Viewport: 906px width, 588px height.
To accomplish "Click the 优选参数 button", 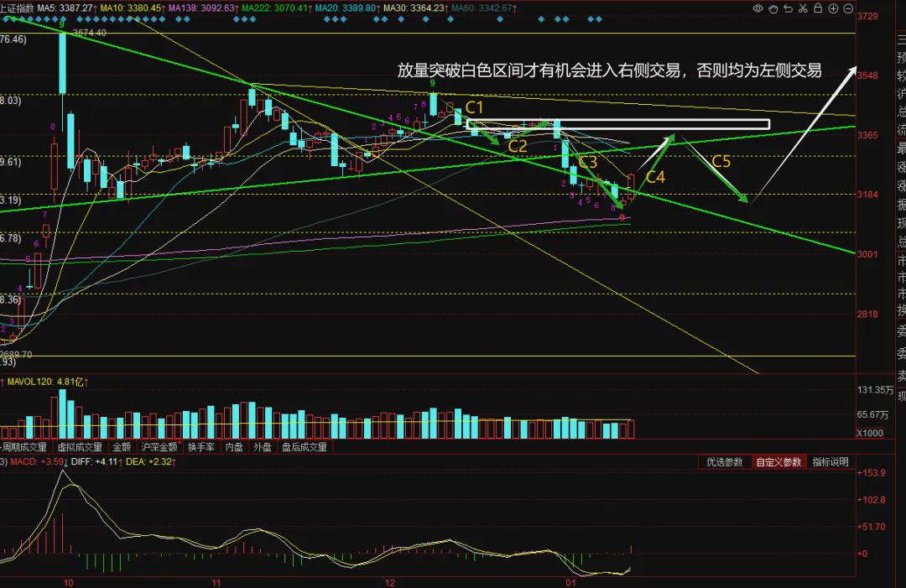I will click(725, 462).
